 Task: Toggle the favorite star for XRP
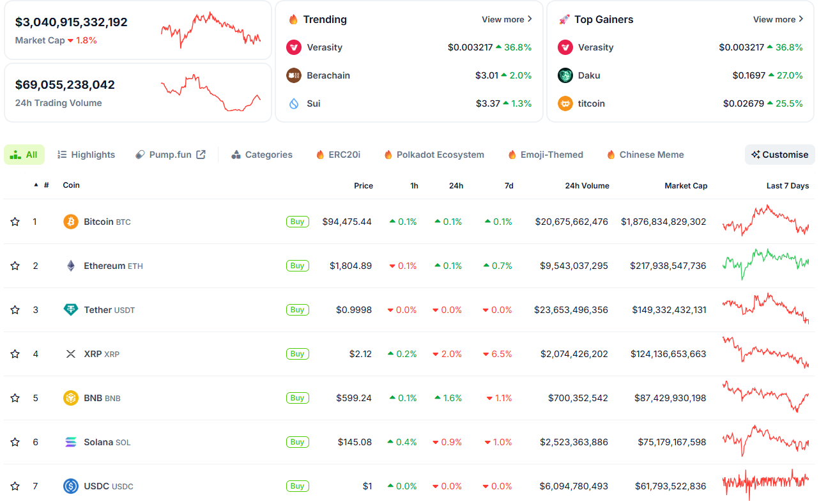point(15,354)
